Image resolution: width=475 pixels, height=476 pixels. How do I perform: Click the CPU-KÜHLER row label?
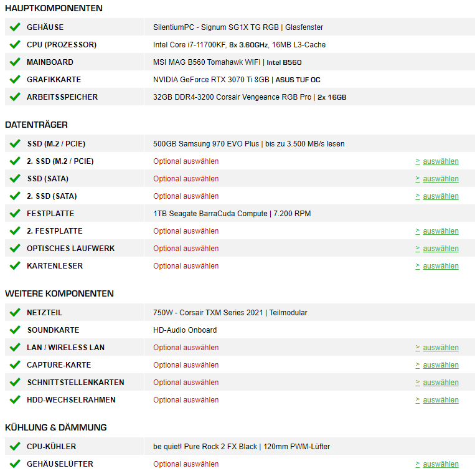pyautogui.click(x=52, y=446)
